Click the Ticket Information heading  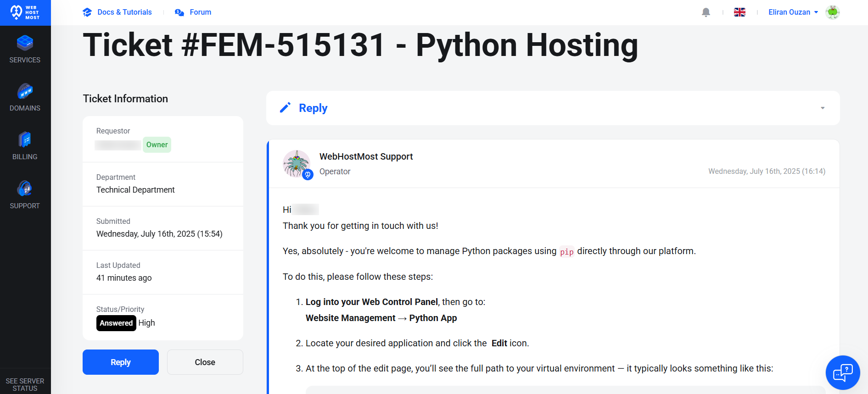[x=125, y=99]
